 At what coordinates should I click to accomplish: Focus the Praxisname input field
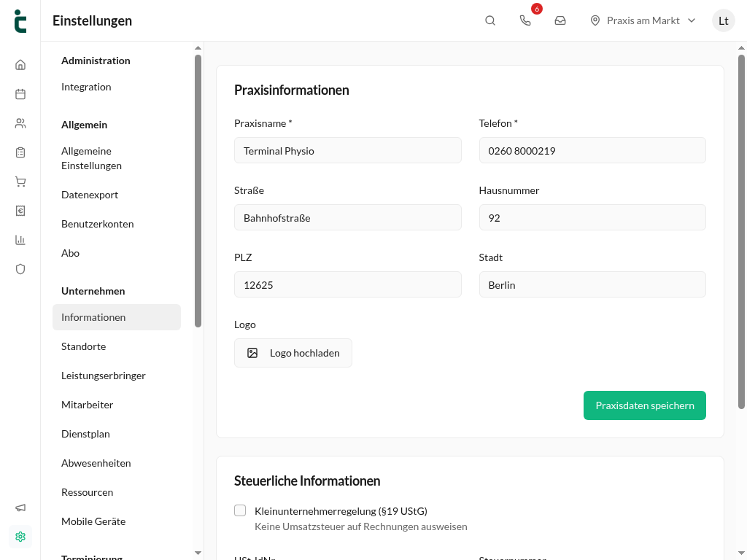pyautogui.click(x=348, y=150)
